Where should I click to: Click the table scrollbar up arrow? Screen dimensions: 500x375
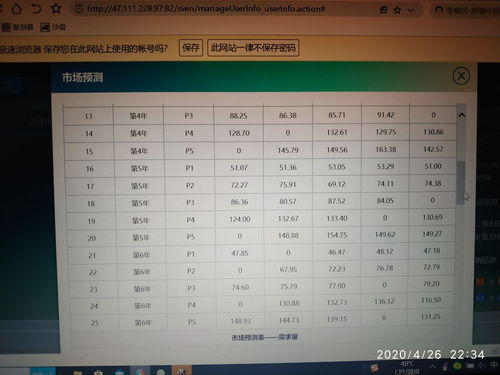pyautogui.click(x=462, y=115)
